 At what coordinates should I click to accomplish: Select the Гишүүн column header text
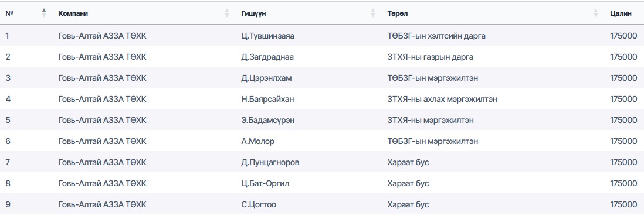click(253, 13)
